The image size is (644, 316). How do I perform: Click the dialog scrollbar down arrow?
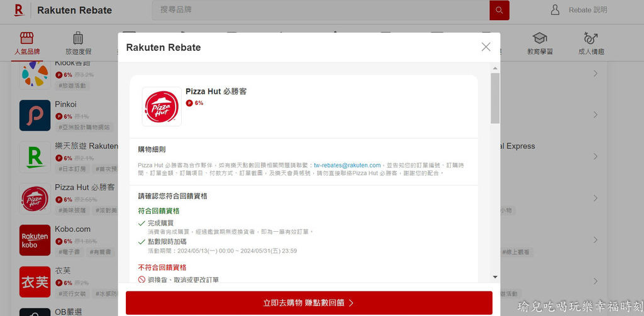coord(495,277)
